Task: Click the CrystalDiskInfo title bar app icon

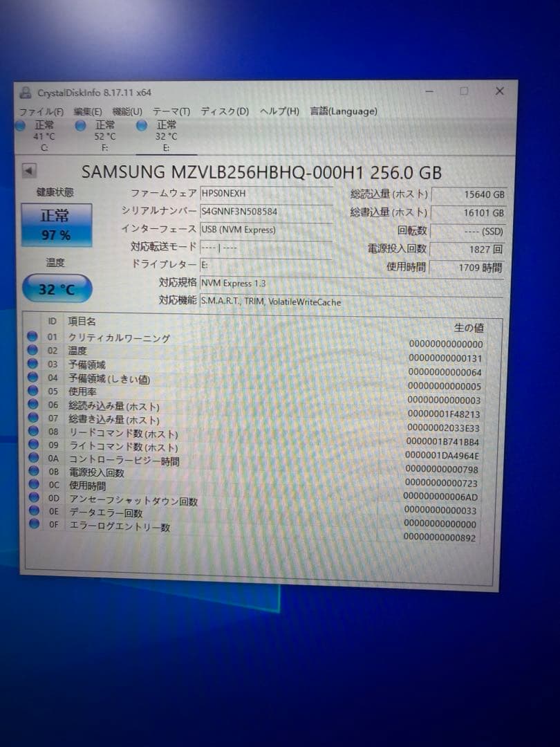Action: click(x=26, y=93)
